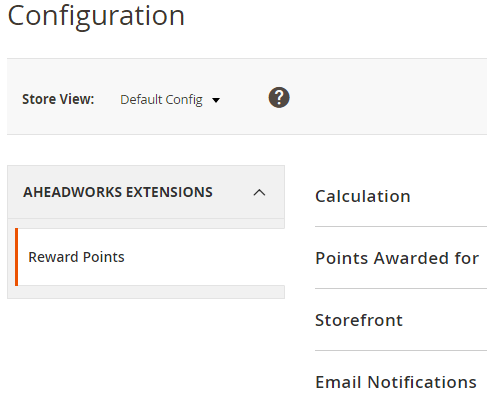Screen dimensions: 487x401
Task: Click the AHEADWORKS EXTENSIONS header
Action: pos(146,192)
